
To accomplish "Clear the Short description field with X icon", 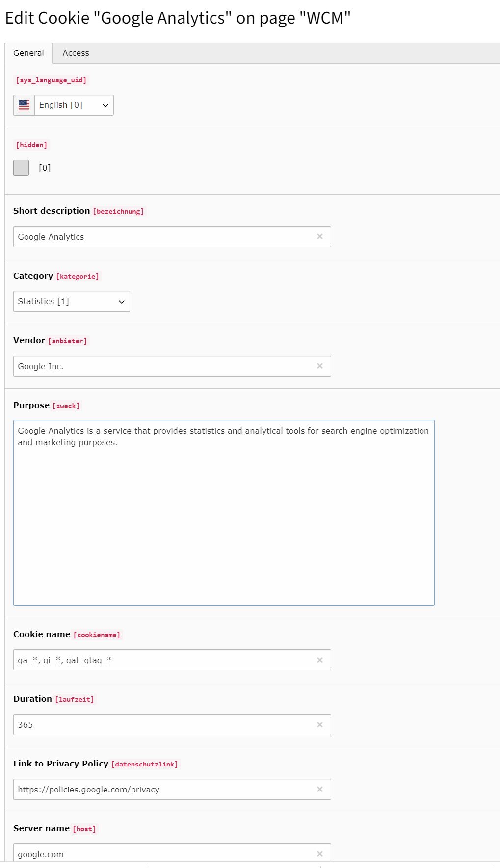I will [320, 236].
